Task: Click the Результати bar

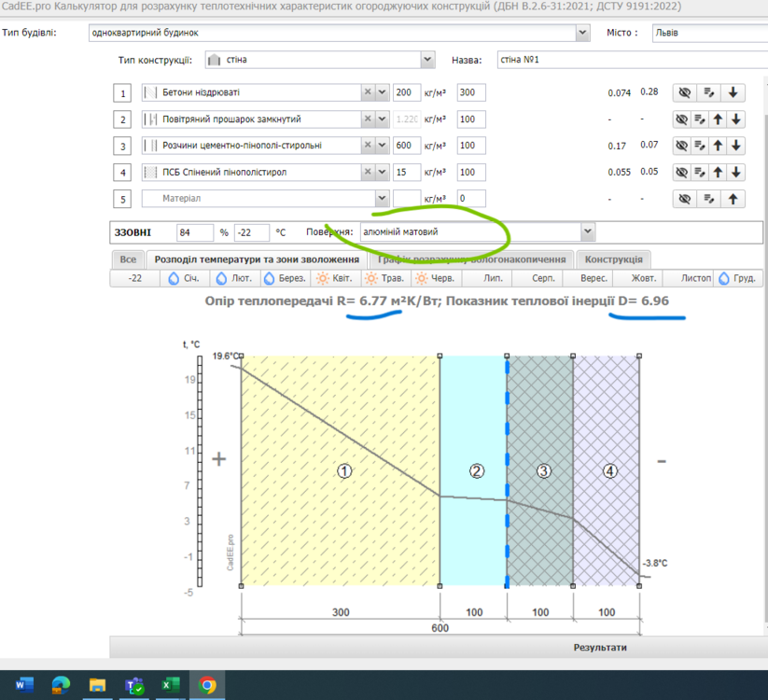Action: pos(599,647)
